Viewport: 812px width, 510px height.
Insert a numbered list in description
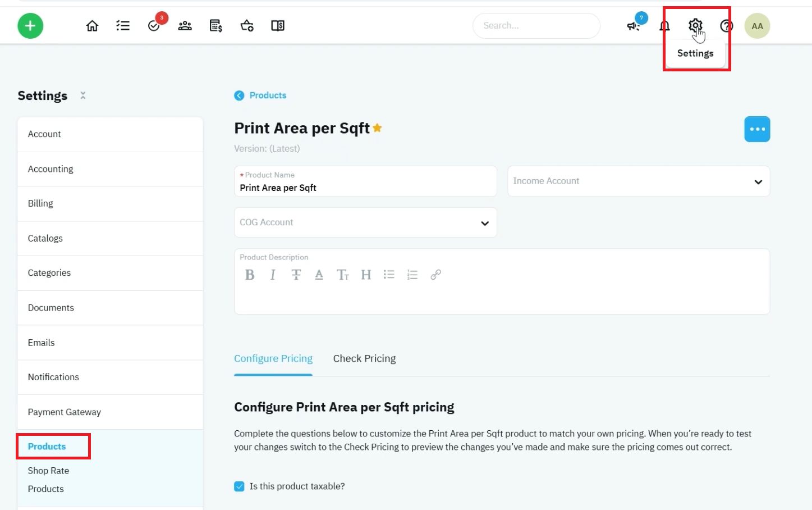tap(412, 275)
